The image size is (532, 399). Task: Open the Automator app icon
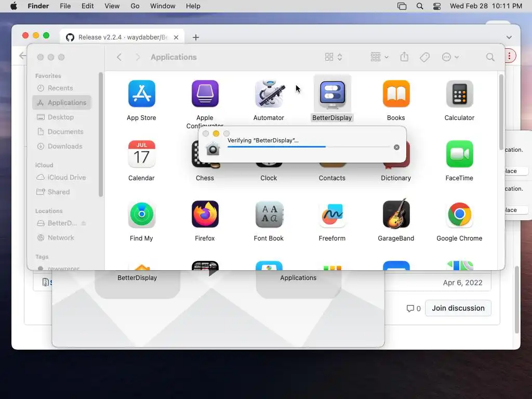tap(269, 94)
